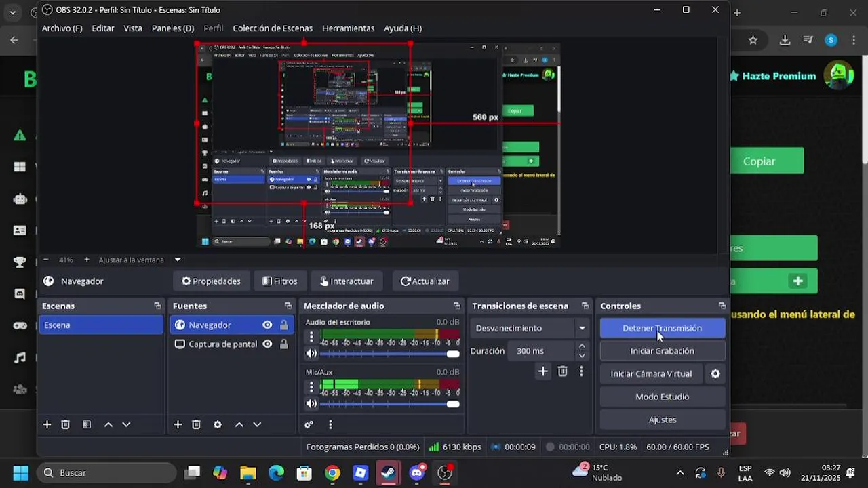
Task: Click the Interactuar button
Action: point(347,281)
